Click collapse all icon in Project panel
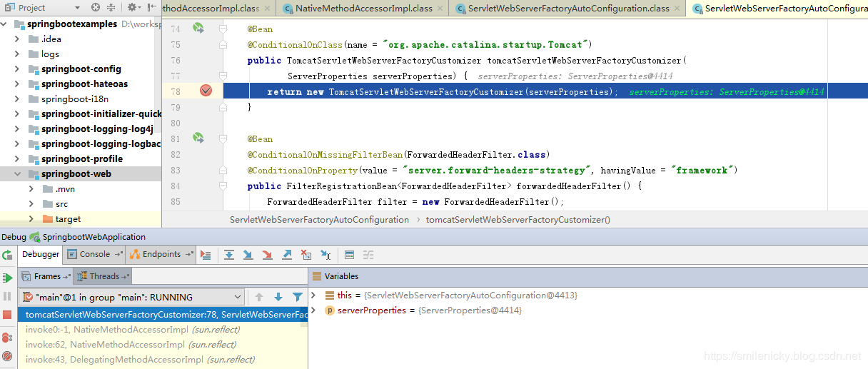 [111, 8]
